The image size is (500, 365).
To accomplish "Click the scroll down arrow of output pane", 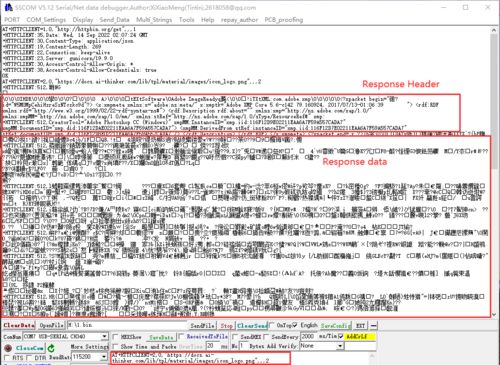I will tap(494, 314).
